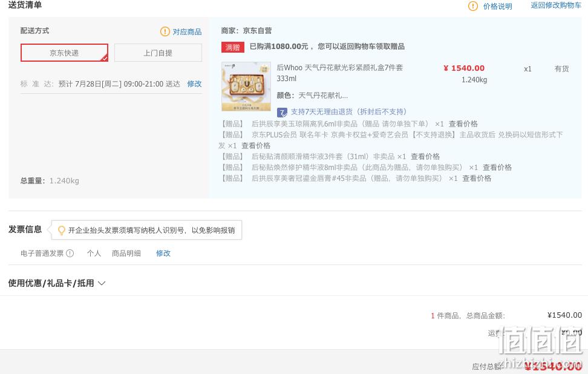Open the 价格说明 link
Image resolution: width=588 pixels, height=374 pixels.
coord(497,7)
